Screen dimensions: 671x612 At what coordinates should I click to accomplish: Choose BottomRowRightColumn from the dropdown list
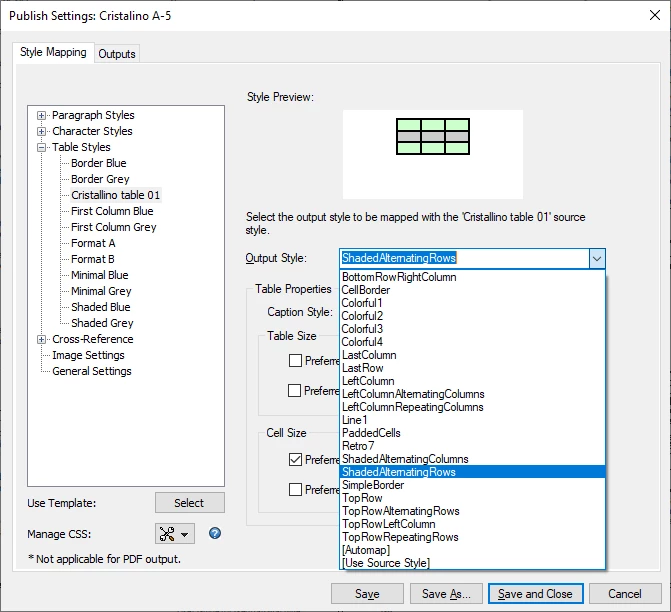(472, 277)
